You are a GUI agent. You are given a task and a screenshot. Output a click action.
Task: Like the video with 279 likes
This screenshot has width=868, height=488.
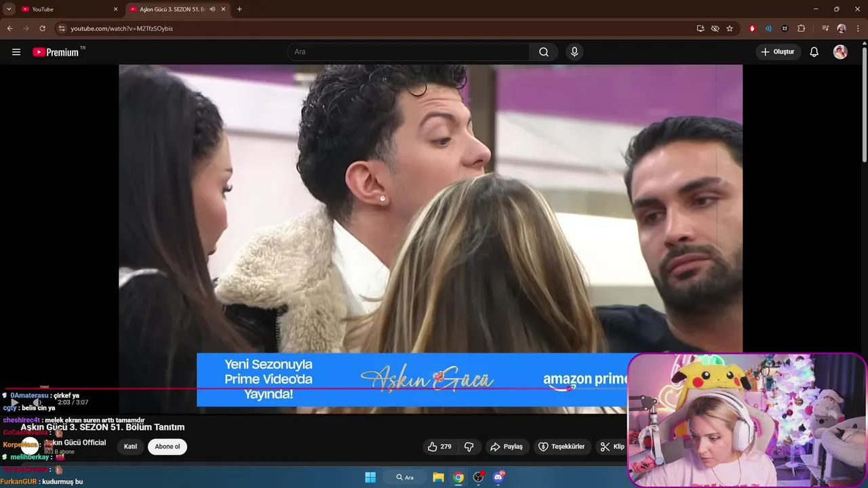(439, 447)
